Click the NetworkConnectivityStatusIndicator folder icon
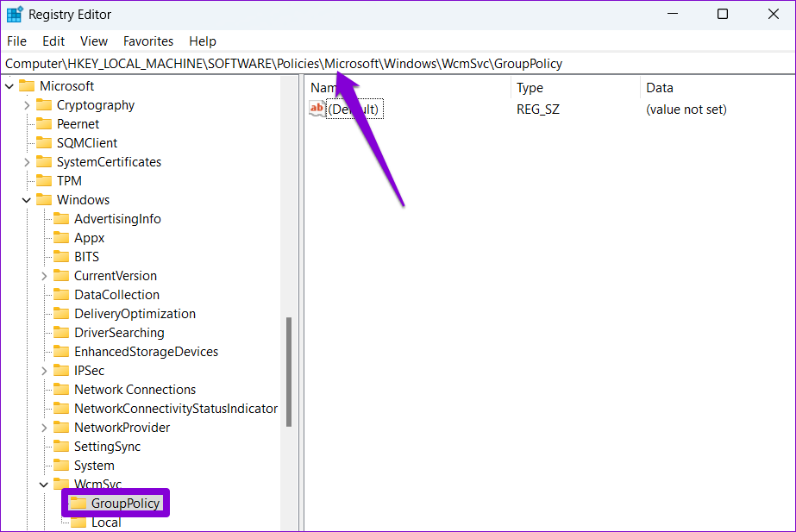Viewport: 796px width, 532px height. 61,408
